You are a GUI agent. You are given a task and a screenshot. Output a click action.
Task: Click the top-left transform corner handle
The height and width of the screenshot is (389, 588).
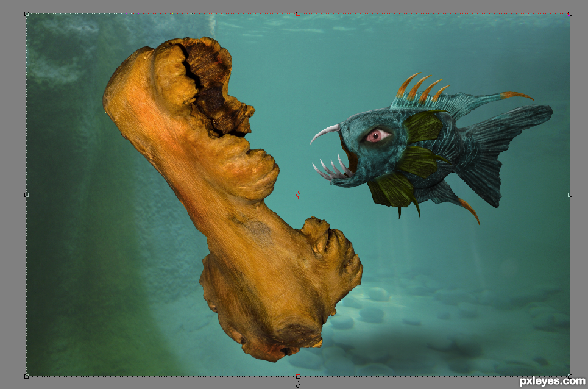click(x=26, y=14)
